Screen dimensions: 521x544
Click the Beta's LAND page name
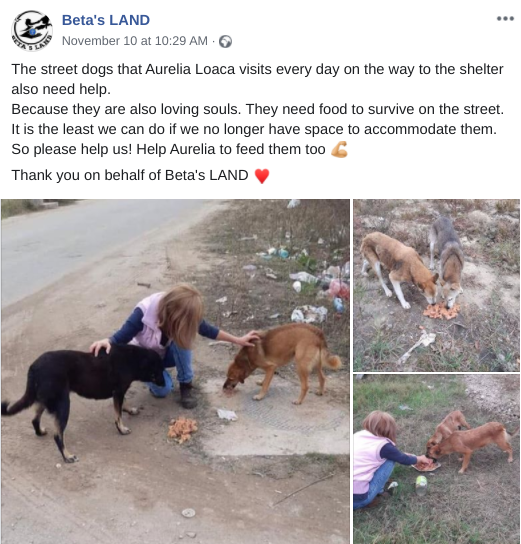106,20
